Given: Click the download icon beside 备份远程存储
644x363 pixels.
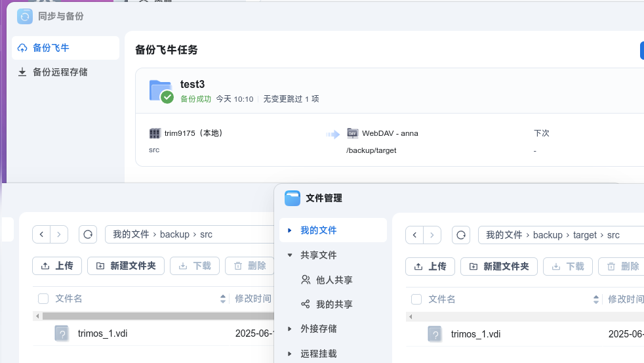Looking at the screenshot, I should 22,72.
